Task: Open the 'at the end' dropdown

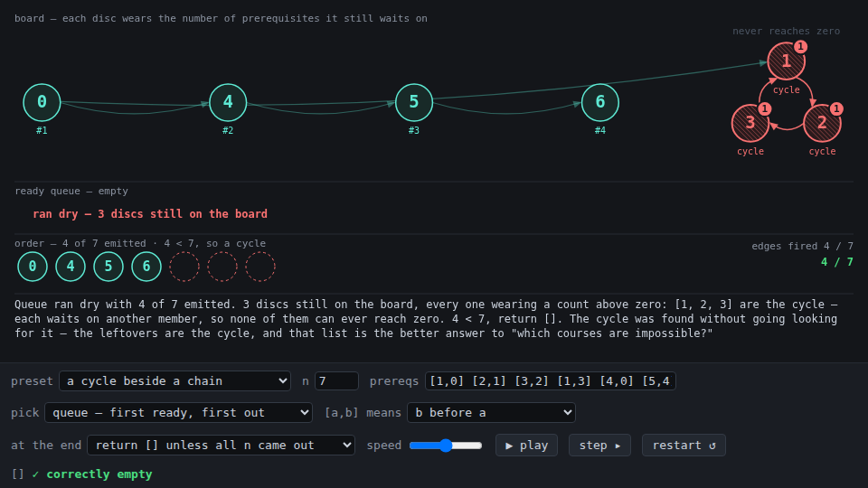Action: pos(221,445)
